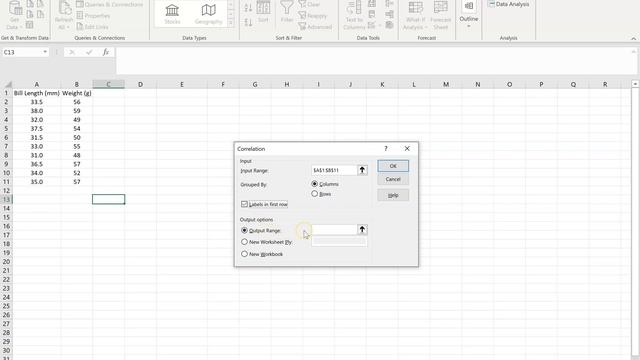The height and width of the screenshot is (360, 640).
Task: Choose the Geography data type
Action: (x=208, y=14)
